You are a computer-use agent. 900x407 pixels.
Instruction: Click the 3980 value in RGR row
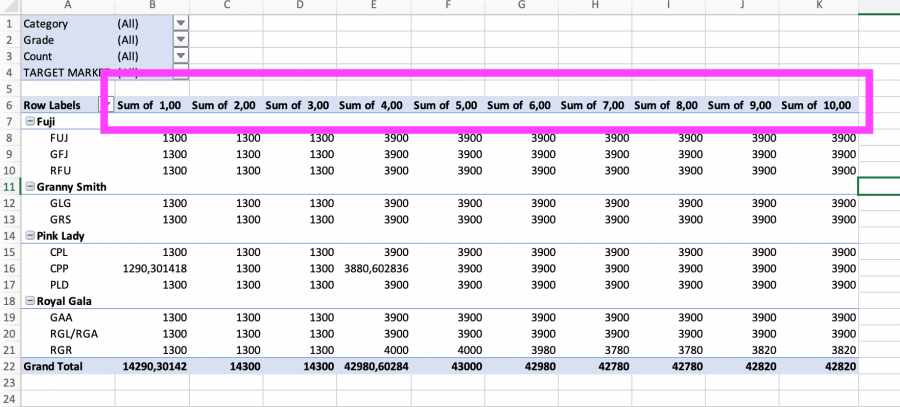543,350
